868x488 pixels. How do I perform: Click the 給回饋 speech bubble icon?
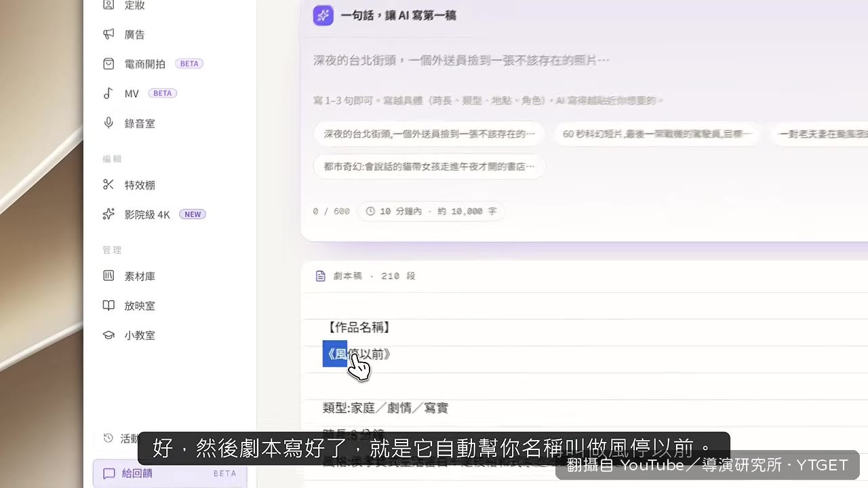108,474
